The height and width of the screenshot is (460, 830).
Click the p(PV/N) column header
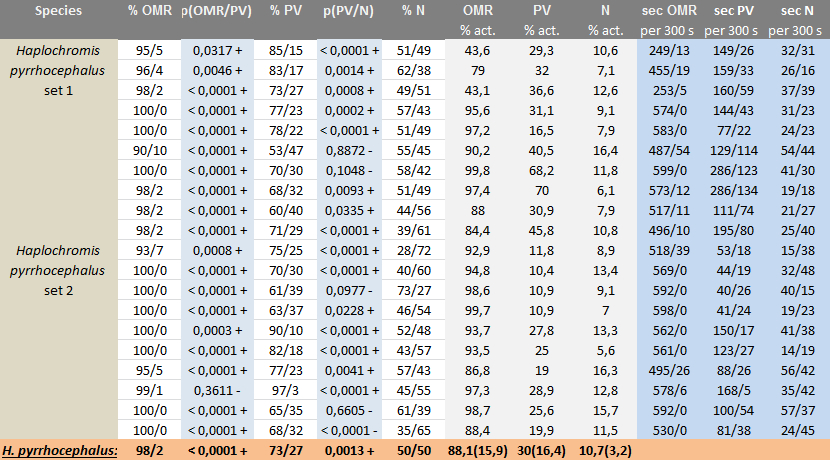coord(349,10)
